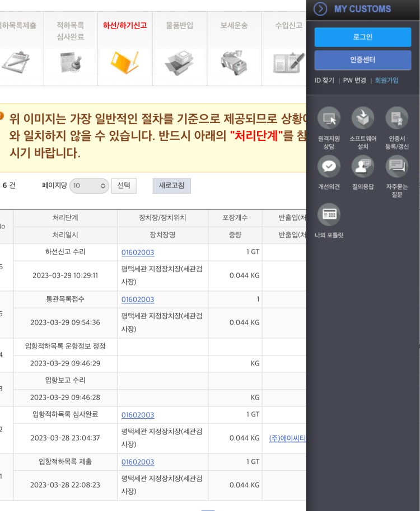Click the 입항적하목록 심사완료 cell
The height and width of the screenshot is (511, 420).
(x=65, y=415)
